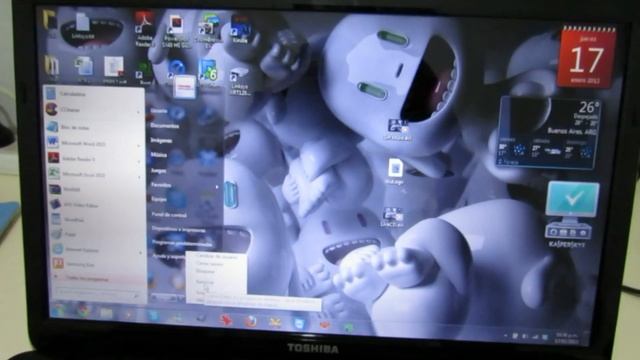Open the Kaspersky desktop gadget
Screen dimensions: 640x360
(x=571, y=214)
